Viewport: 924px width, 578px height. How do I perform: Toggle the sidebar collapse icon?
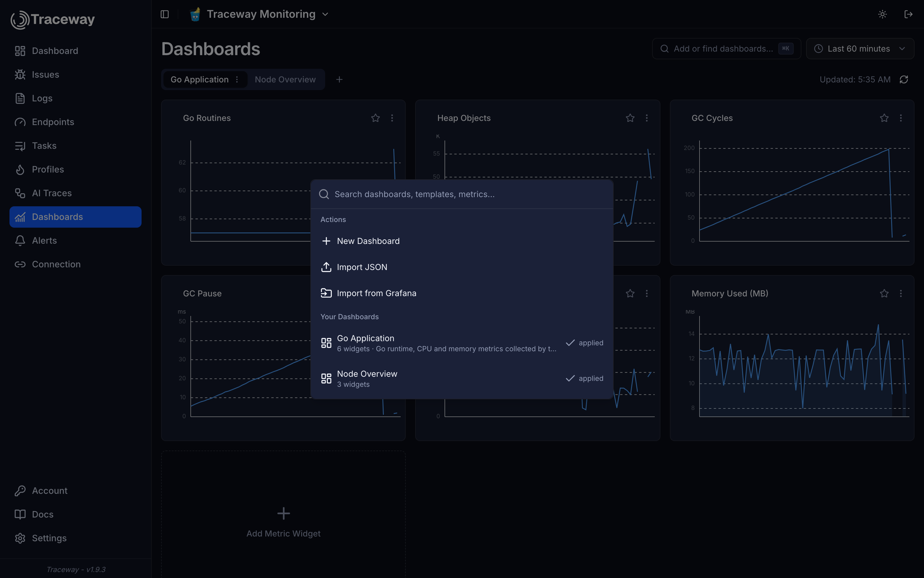[165, 14]
